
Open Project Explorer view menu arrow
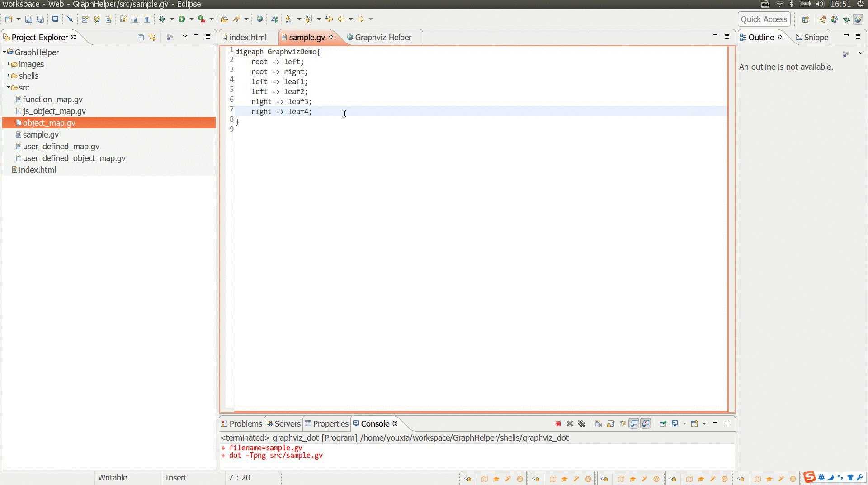point(184,36)
